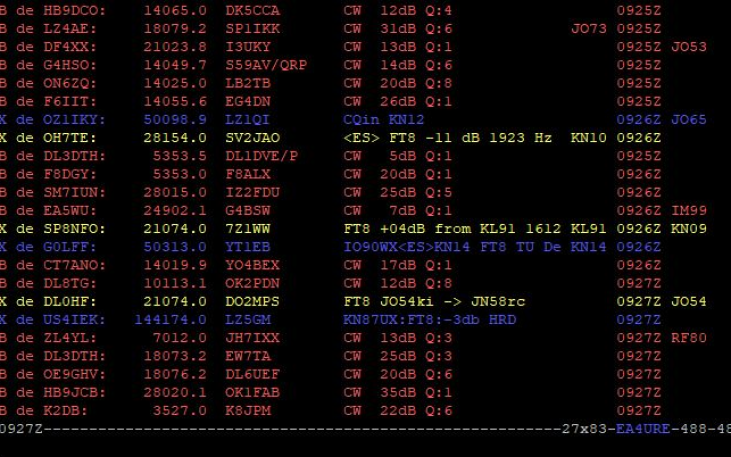Select the callsign JH7IXX
Image resolution: width=731 pixels, height=457 pixels.
252,338
